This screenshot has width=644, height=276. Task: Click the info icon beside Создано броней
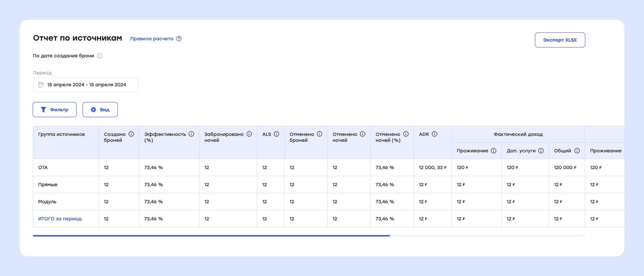pos(131,134)
